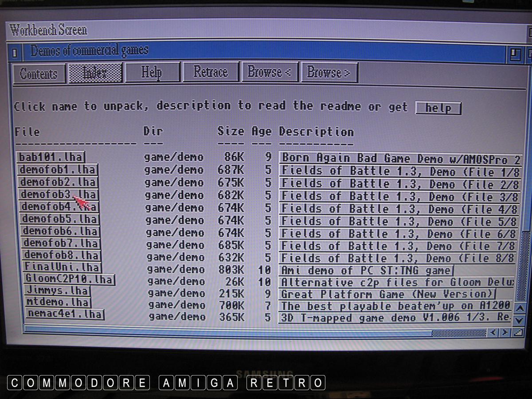Open the Contents page
The width and height of the screenshot is (532, 399).
(x=39, y=74)
